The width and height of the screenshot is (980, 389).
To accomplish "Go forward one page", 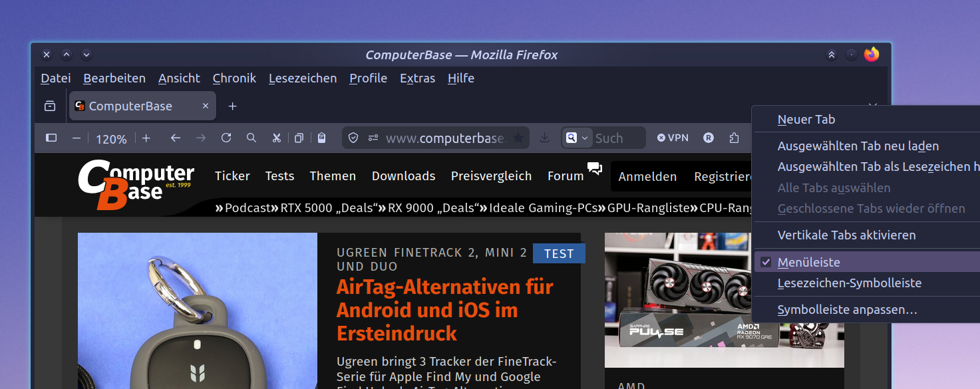I will [x=201, y=138].
